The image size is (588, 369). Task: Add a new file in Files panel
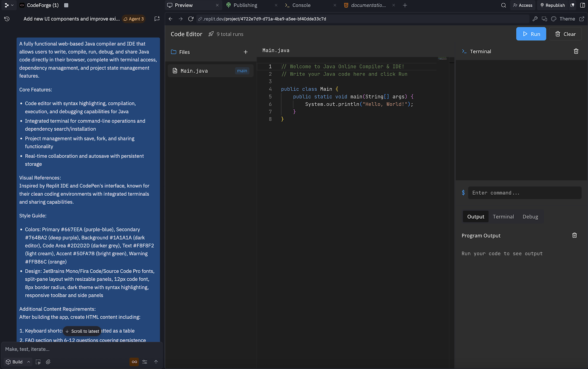pyautogui.click(x=245, y=52)
